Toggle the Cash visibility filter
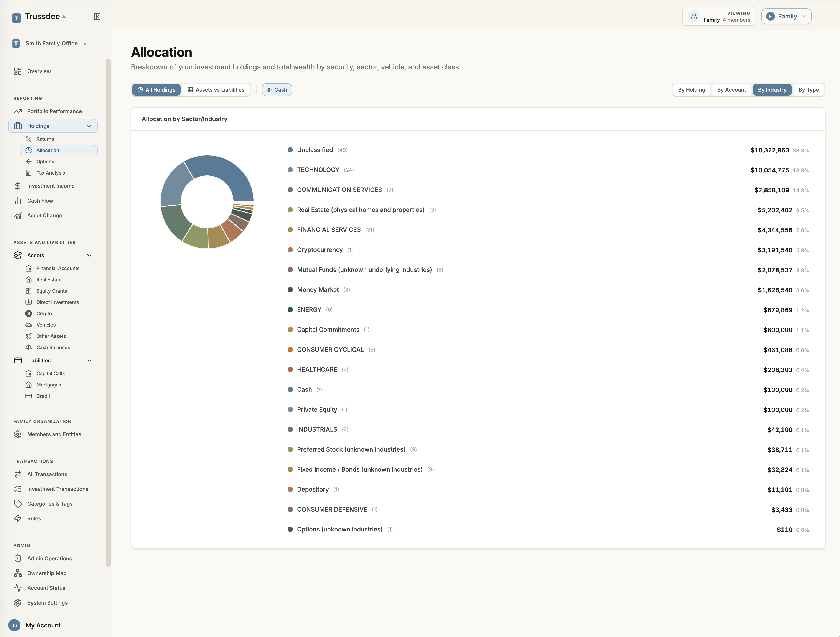 (277, 90)
